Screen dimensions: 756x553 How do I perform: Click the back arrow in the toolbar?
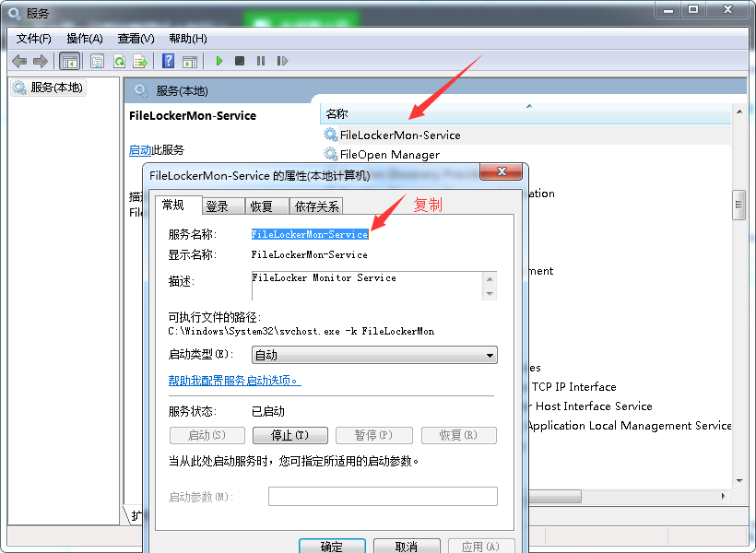18,61
